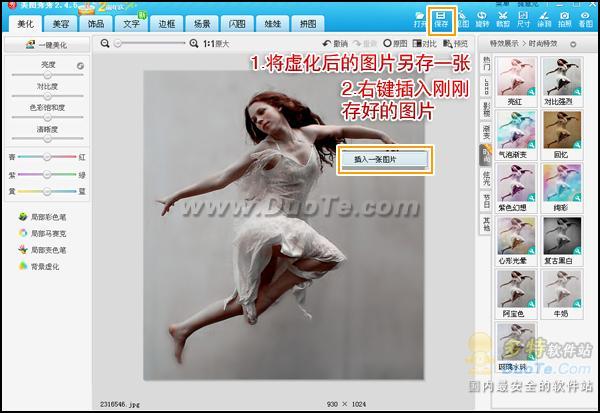The height and width of the screenshot is (413, 600).
Task: Click the 拍照 camera icon
Action: [x=564, y=19]
